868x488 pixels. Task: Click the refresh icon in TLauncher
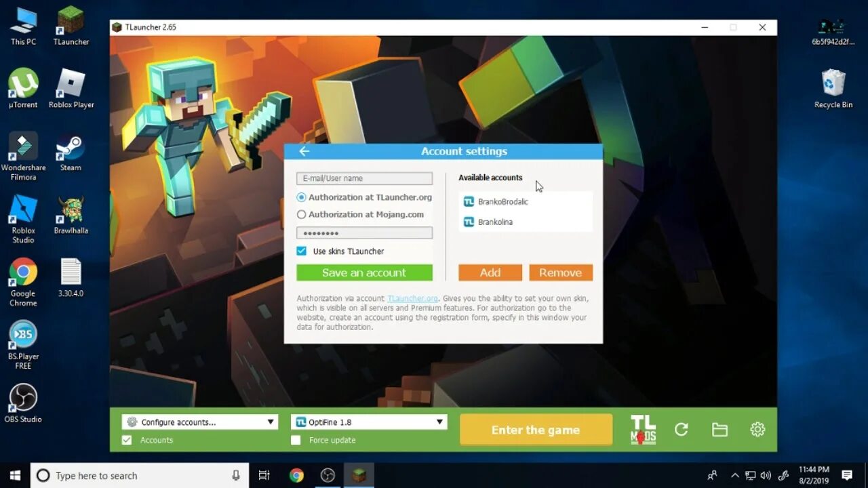(682, 430)
